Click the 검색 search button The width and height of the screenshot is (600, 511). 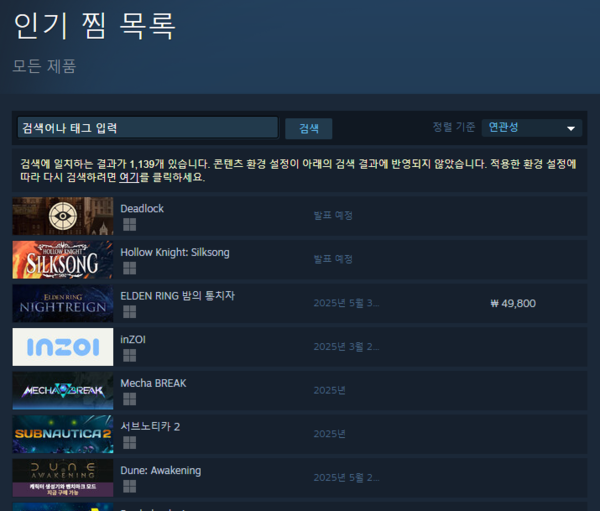(308, 128)
